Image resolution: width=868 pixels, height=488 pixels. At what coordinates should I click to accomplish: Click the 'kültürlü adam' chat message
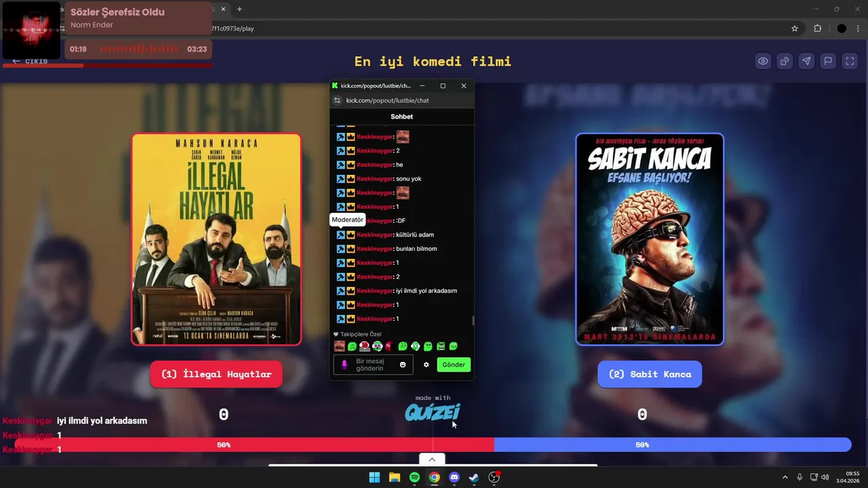coord(415,235)
